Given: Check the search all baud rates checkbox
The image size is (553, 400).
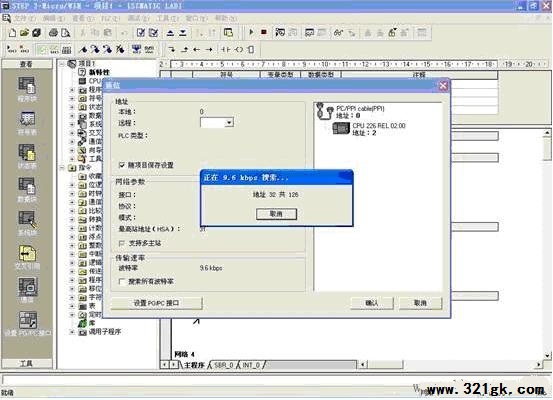Looking at the screenshot, I should [x=122, y=281].
